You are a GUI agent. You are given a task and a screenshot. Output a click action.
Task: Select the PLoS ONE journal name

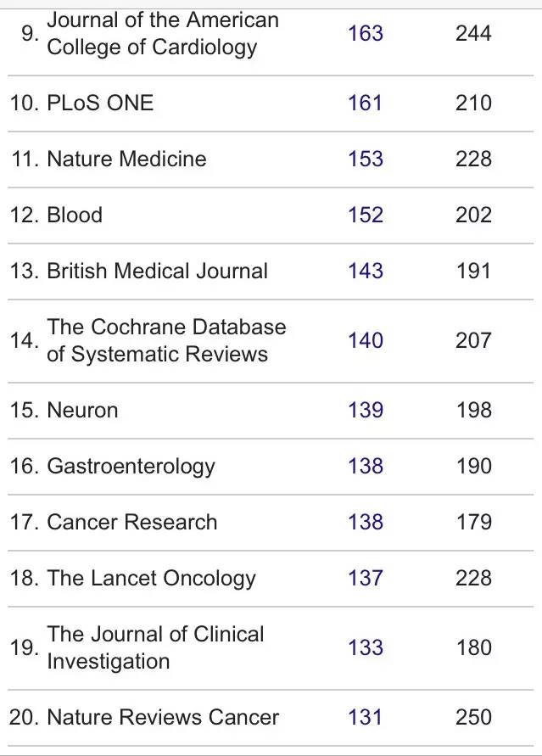pyautogui.click(x=100, y=104)
